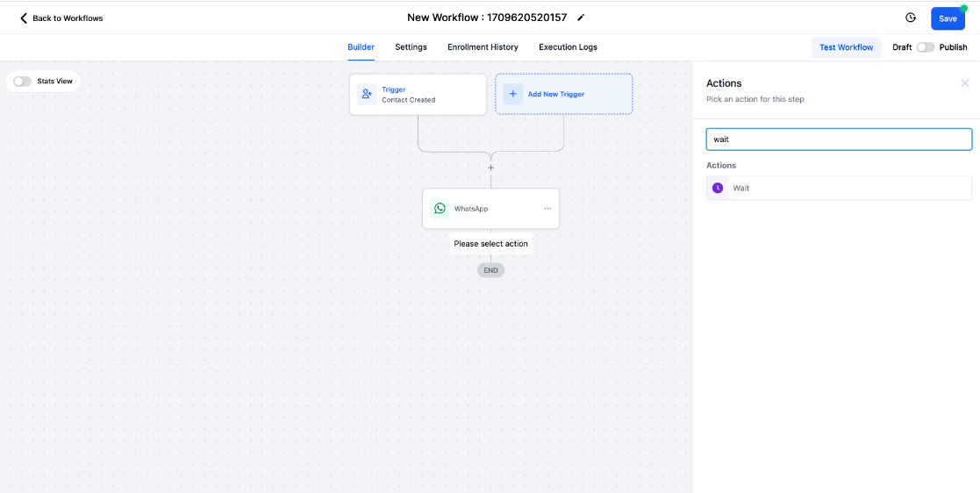Click the Test Workflow button
The width and height of the screenshot is (980, 493).
click(x=847, y=47)
